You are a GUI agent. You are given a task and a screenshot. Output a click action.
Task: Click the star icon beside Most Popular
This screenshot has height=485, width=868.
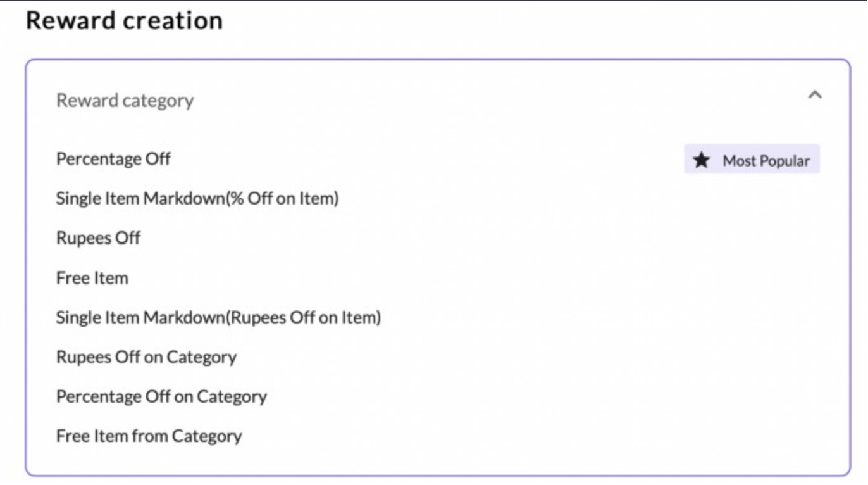pos(701,160)
